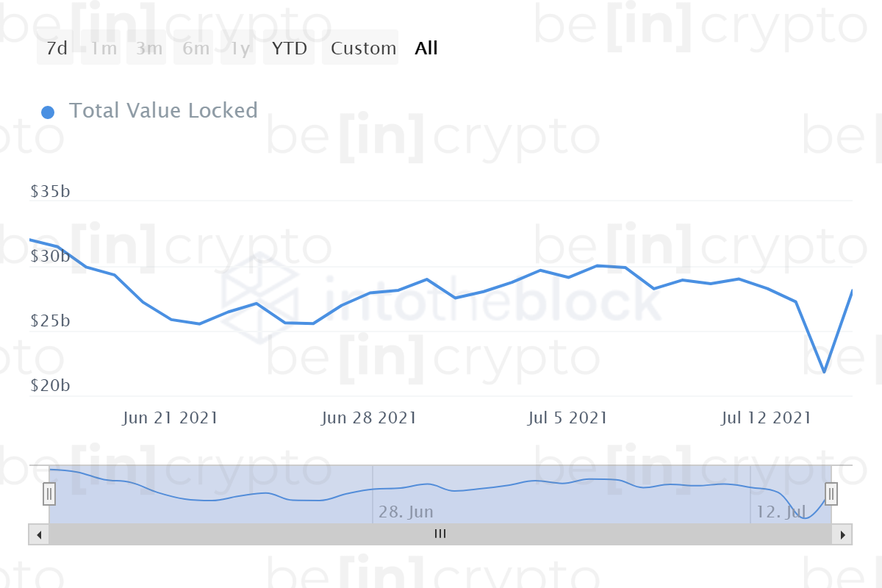Viewport: 882px width, 588px height.
Task: Click the Jul 5 2021 axis label
Action: coord(567,418)
